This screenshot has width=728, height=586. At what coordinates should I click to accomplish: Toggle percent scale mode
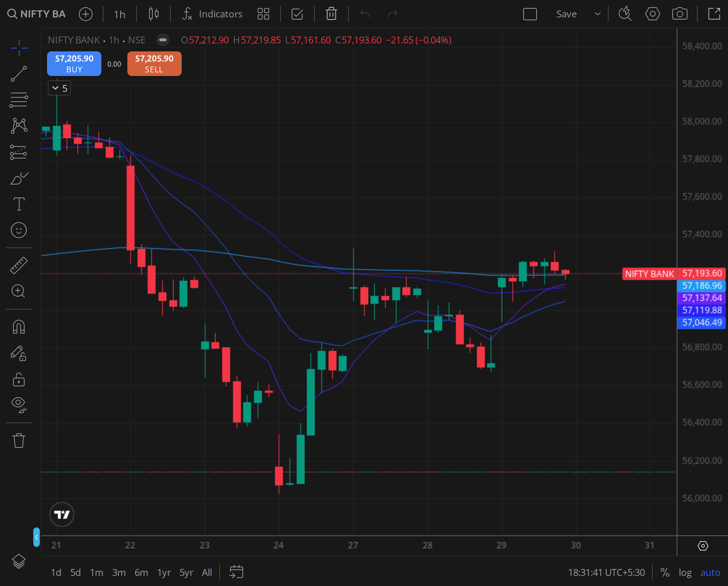point(665,573)
